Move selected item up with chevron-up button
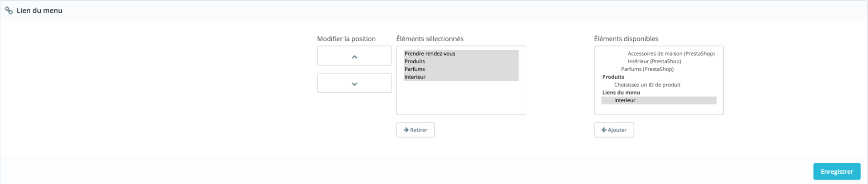Screen dimensions: 868x184 (354, 56)
